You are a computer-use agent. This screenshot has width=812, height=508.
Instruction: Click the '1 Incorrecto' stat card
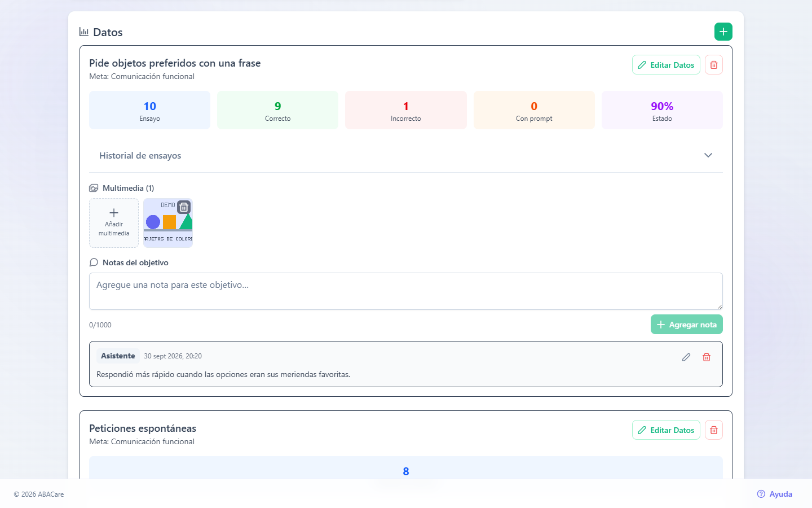coord(406,110)
